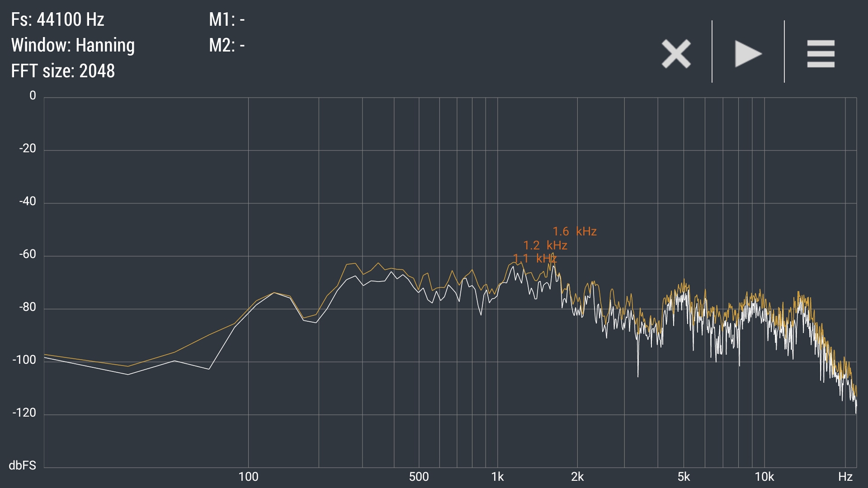Open the hamburger menu
This screenshot has height=488, width=868.
(821, 54)
